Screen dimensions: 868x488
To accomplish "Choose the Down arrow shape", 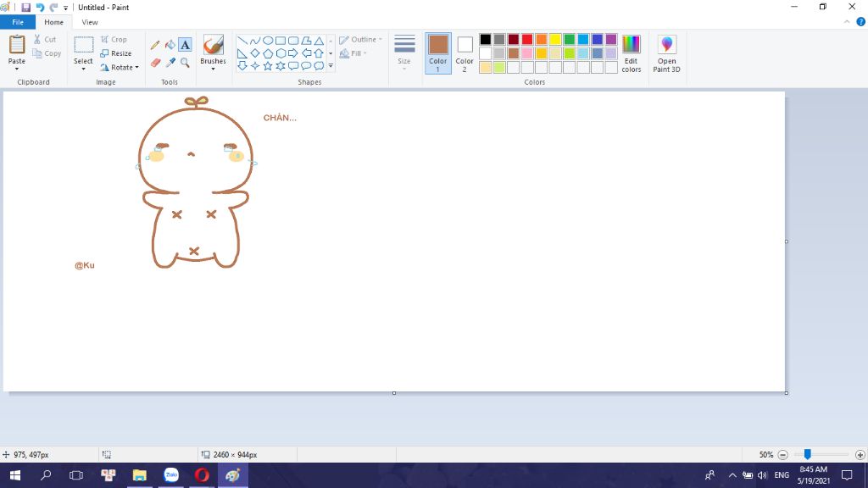I will (x=242, y=66).
